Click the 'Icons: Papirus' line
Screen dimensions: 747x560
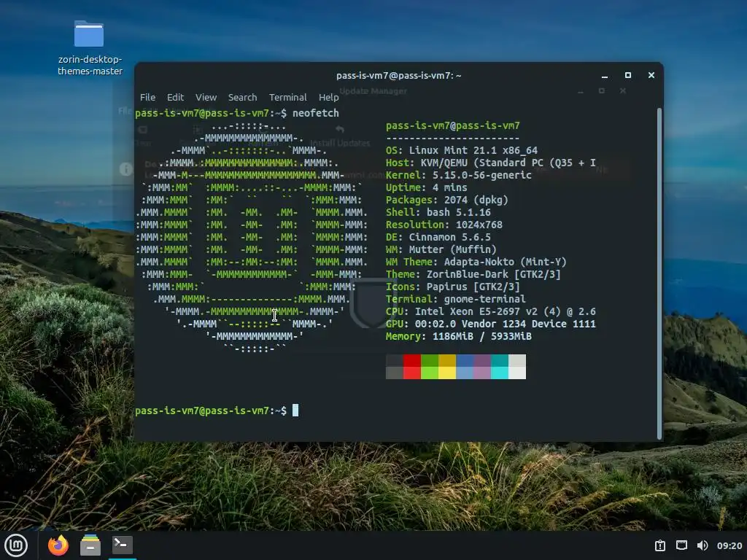pyautogui.click(x=452, y=287)
